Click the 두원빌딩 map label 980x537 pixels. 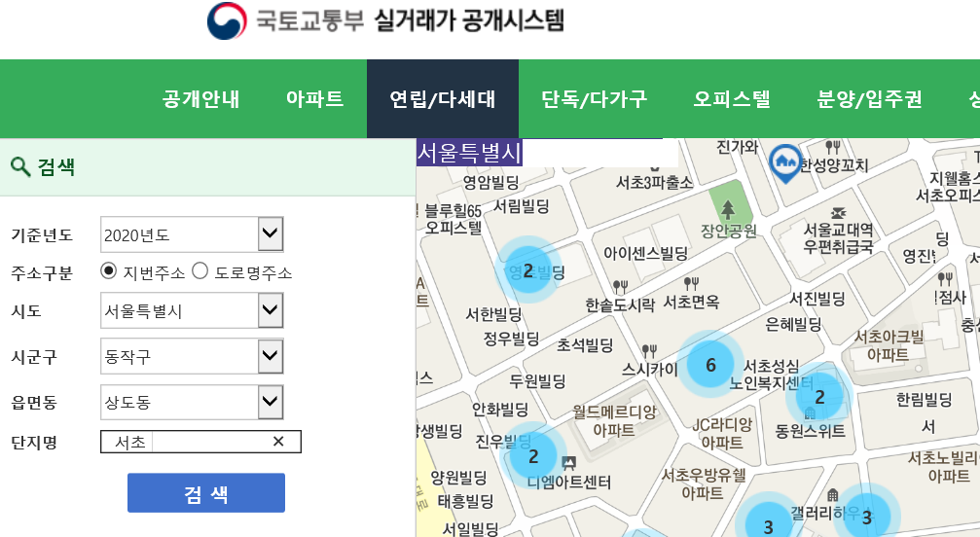pos(537,380)
